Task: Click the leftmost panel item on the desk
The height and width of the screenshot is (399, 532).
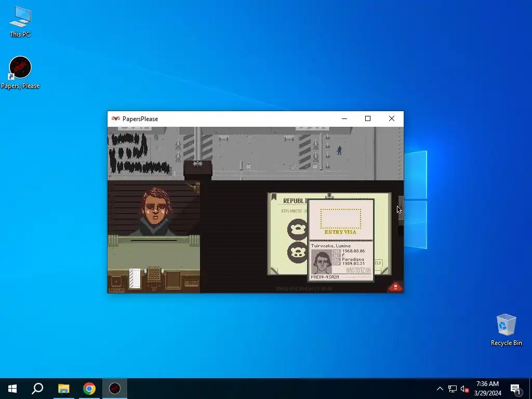Action: click(x=116, y=282)
